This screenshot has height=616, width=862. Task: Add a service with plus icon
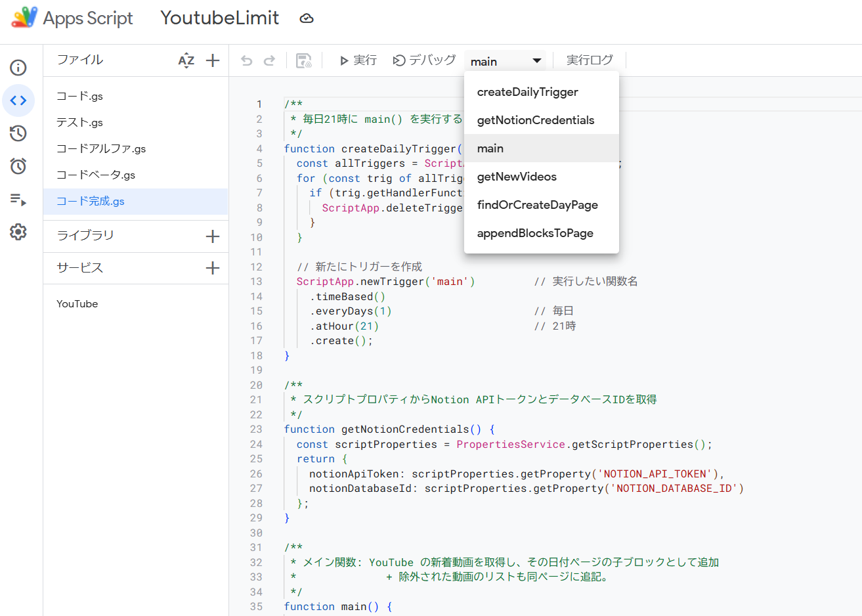[213, 268]
